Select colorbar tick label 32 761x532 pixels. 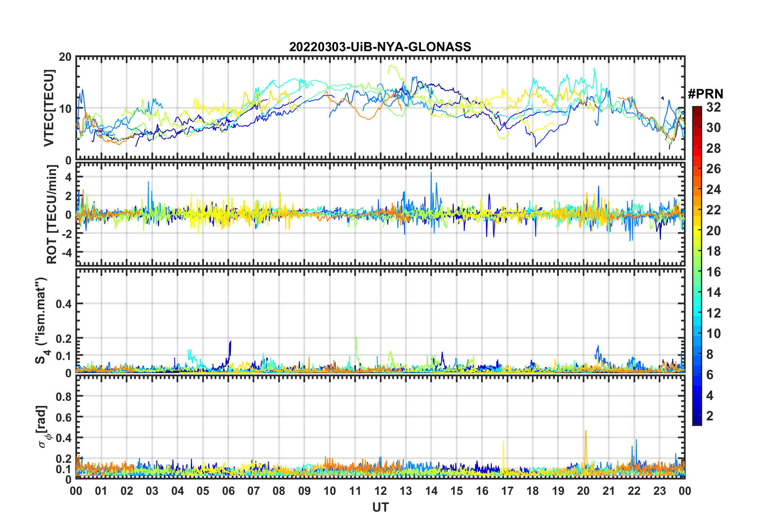point(713,107)
